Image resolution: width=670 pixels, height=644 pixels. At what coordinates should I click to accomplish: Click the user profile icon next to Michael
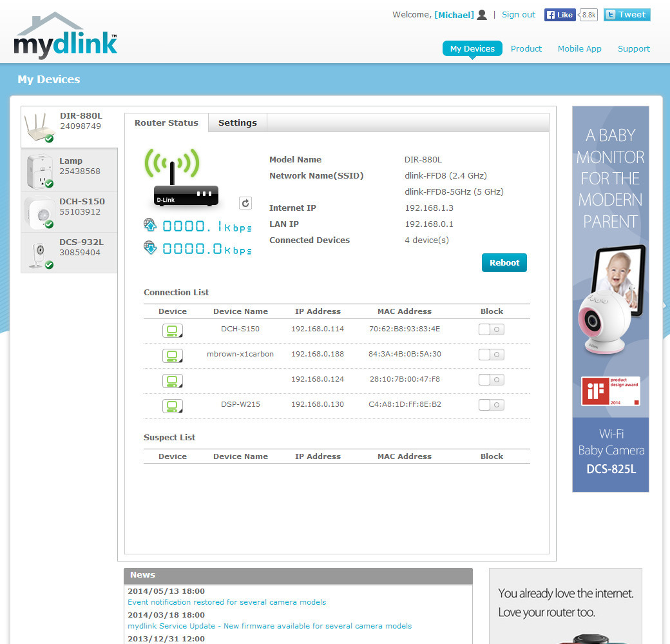click(x=482, y=15)
